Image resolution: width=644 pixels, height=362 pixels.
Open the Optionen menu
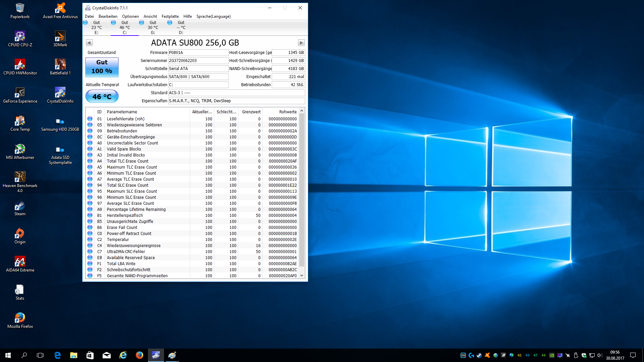pyautogui.click(x=130, y=16)
